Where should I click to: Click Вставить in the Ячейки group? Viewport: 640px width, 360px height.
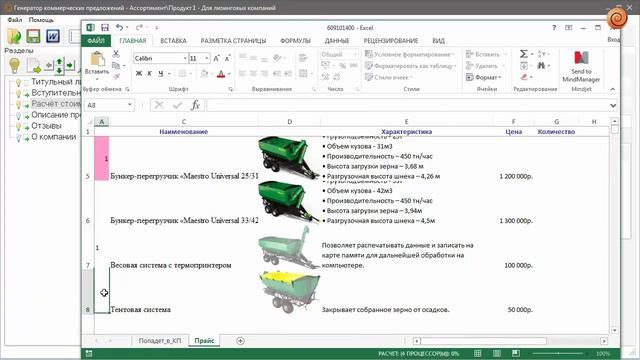[483, 54]
